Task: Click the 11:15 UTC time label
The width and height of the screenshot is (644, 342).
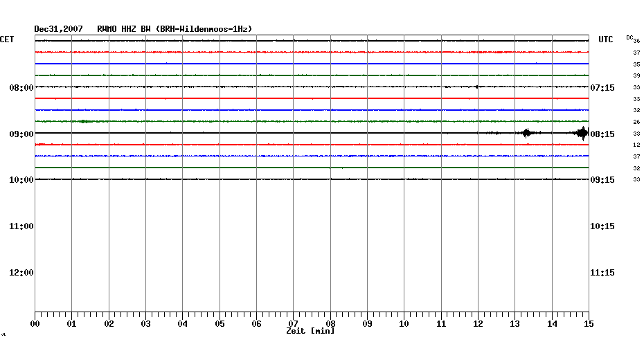Action: [x=602, y=273]
